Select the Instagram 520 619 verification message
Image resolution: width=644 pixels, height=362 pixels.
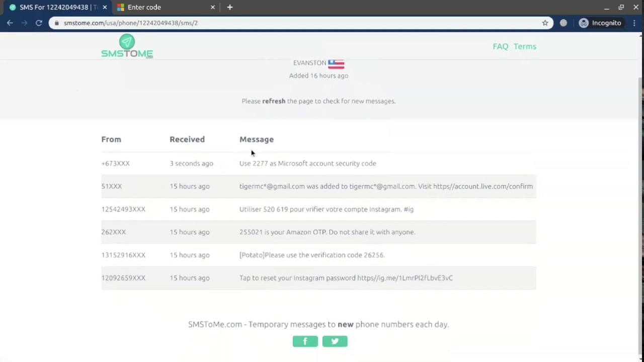(x=327, y=209)
